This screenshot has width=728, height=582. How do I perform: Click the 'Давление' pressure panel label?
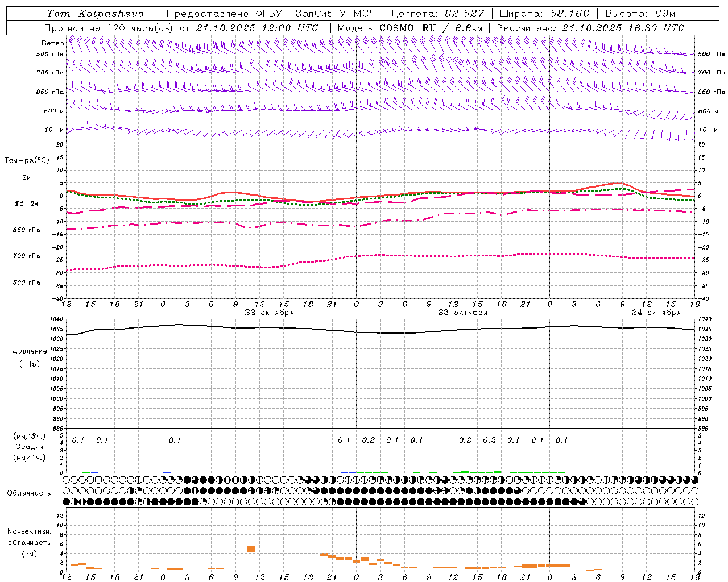point(30,351)
